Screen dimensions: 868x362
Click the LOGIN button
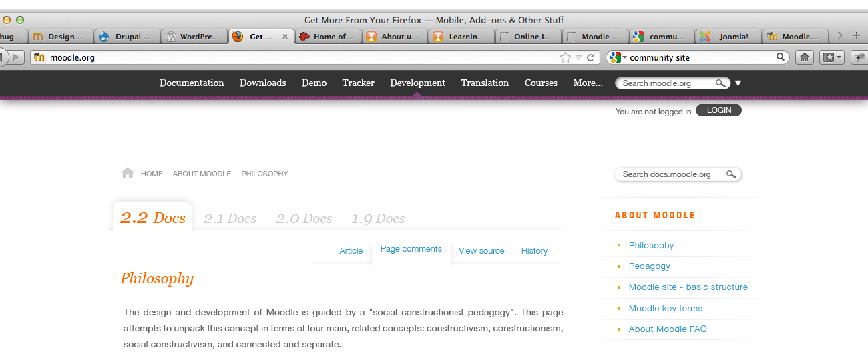point(719,110)
